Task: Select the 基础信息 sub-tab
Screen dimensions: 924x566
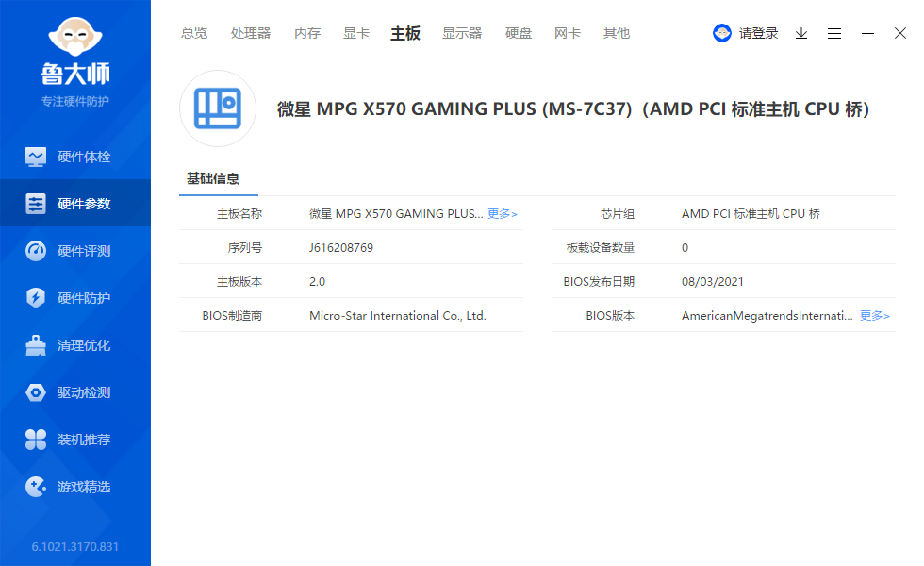Action: click(213, 178)
